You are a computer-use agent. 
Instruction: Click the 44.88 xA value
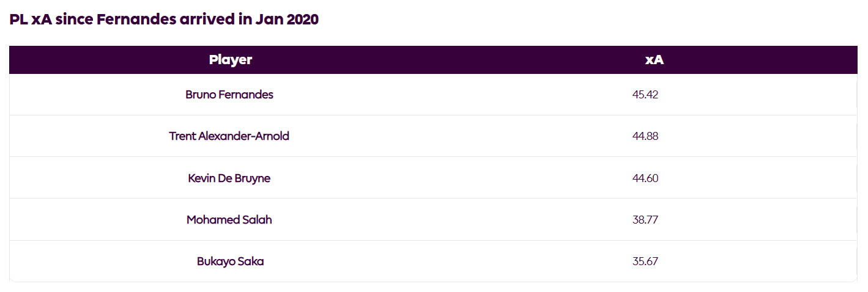[645, 136]
